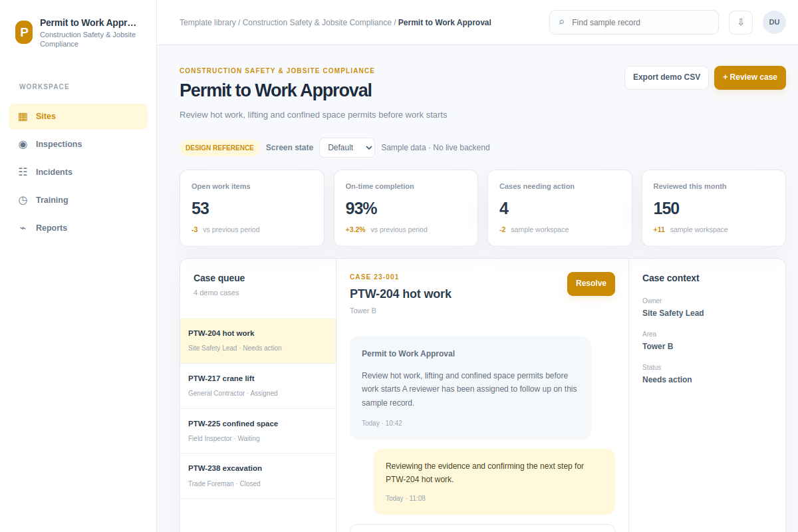The width and height of the screenshot is (798, 532).
Task: Click the Find sample record field
Action: (x=634, y=22)
